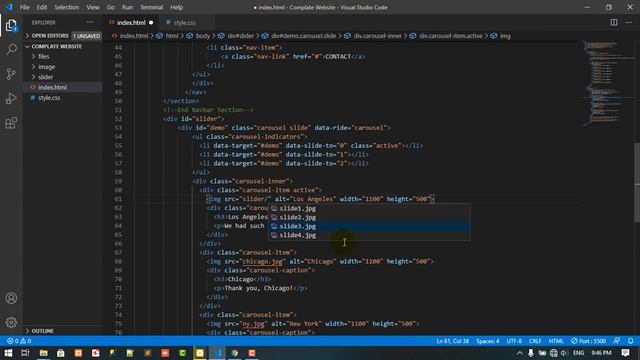
Task: Open the Go menu
Action: [111, 7]
